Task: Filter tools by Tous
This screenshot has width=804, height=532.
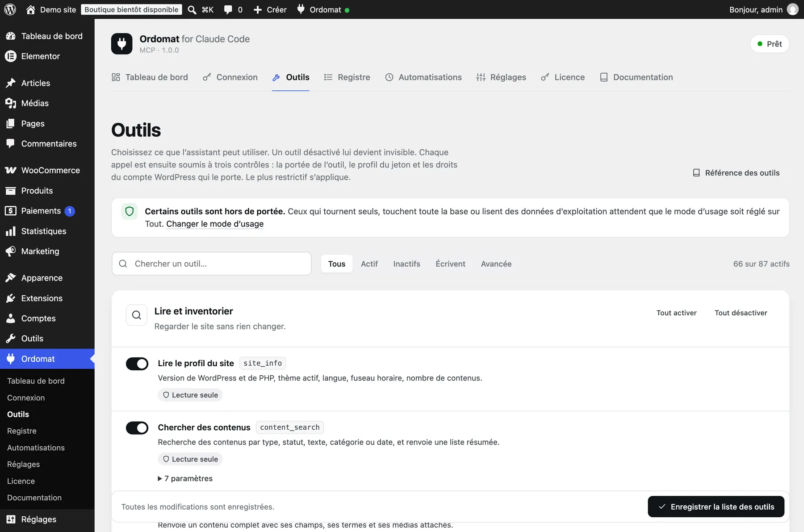Action: (x=337, y=264)
